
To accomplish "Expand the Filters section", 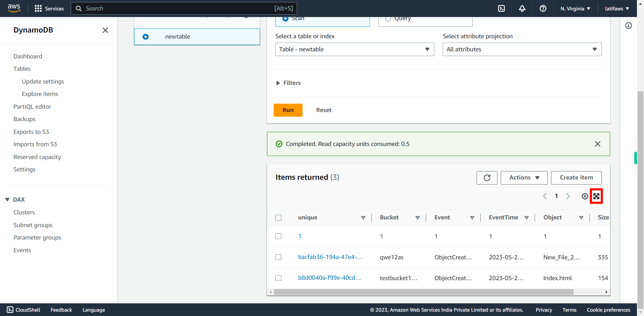I will click(x=288, y=83).
